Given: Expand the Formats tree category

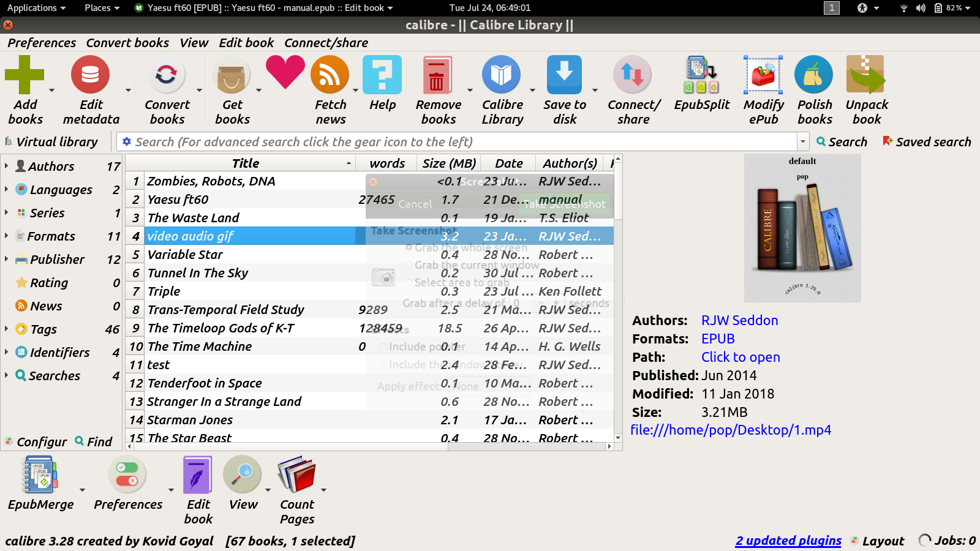Looking at the screenshot, I should pyautogui.click(x=6, y=236).
